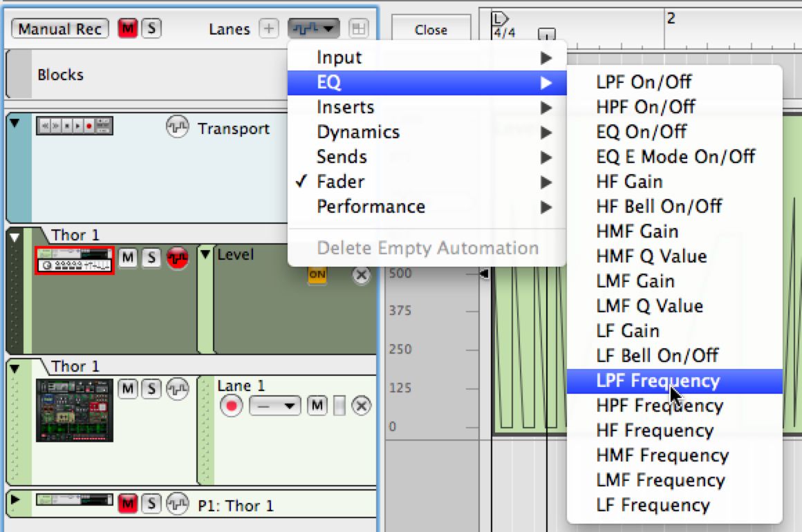The width and height of the screenshot is (802, 532).
Task: Open the Dynamics submenu
Action: (x=427, y=133)
